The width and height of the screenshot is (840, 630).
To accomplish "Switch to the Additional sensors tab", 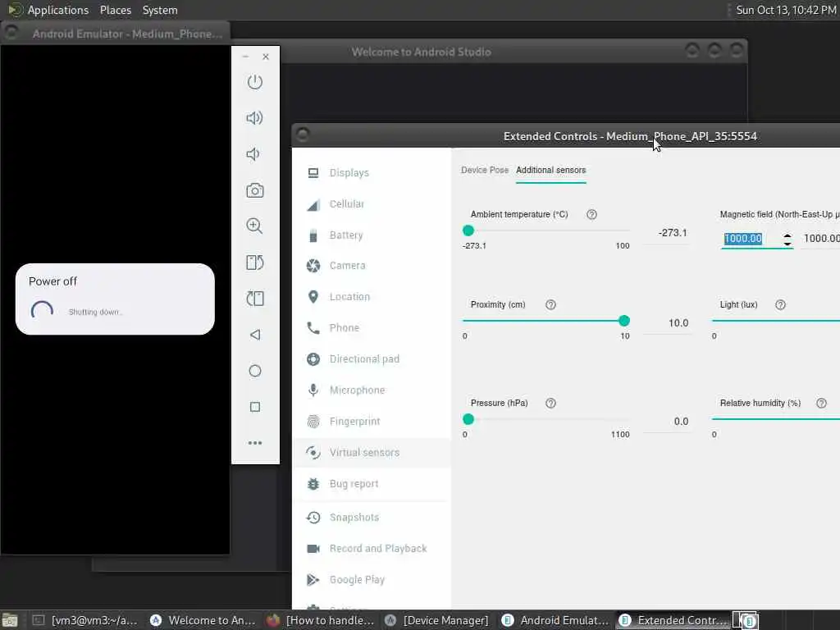I will [550, 170].
